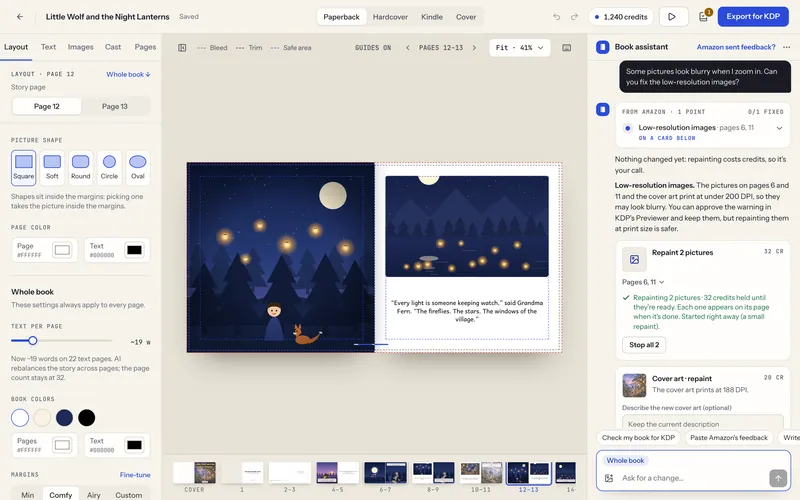Viewport: 800px width, 500px height.
Task: Attach an image in the chat input
Action: tap(609, 478)
